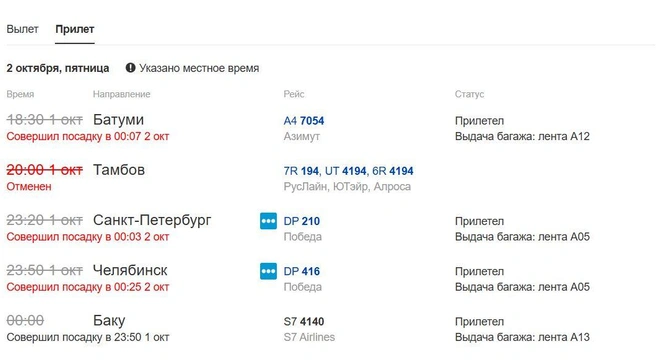Click airline name Азимут
This screenshot has height=362, width=656.
click(302, 136)
